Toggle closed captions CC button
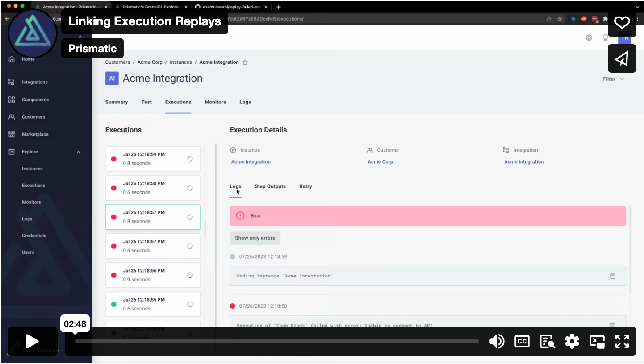The image size is (644, 364). 522,342
